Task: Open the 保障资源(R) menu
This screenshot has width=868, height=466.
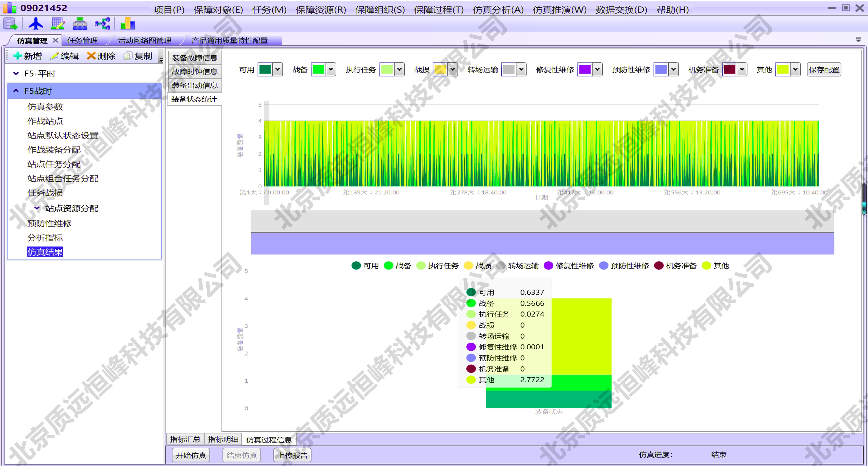Action: pyautogui.click(x=321, y=10)
